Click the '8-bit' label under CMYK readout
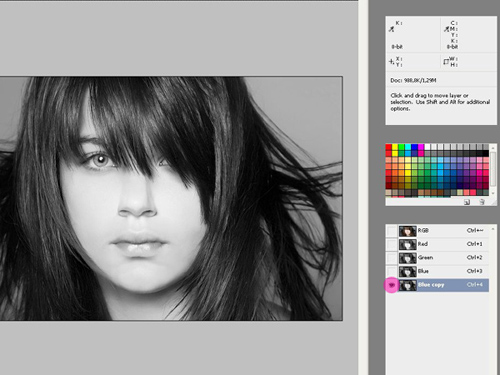Screen dimensions: 500x375 tap(452, 47)
